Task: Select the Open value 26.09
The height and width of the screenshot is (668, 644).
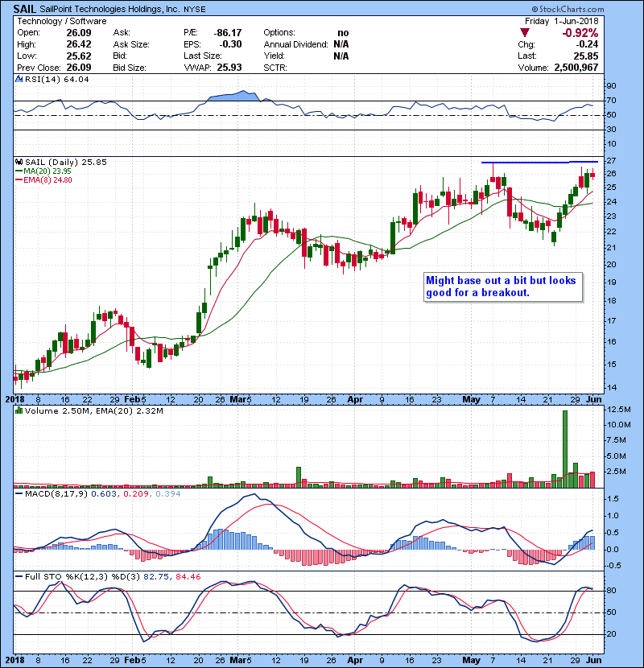Action: coord(79,32)
